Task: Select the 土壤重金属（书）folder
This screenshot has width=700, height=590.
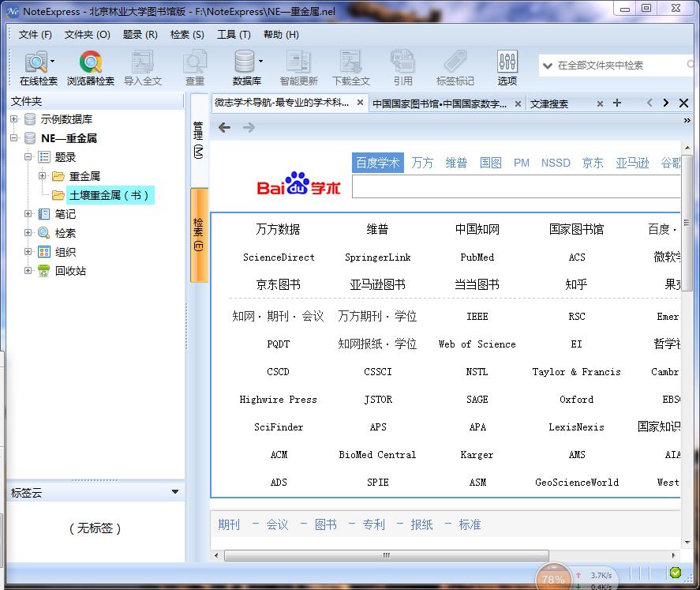Action: (109, 195)
